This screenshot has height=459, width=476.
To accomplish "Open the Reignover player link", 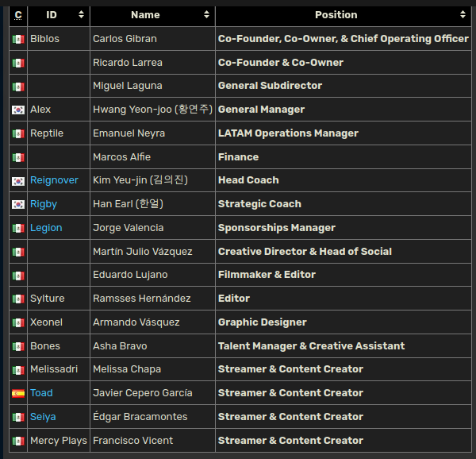I will [54, 180].
